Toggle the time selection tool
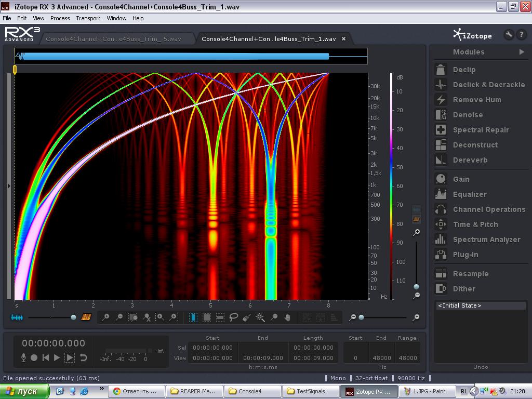 point(193,317)
